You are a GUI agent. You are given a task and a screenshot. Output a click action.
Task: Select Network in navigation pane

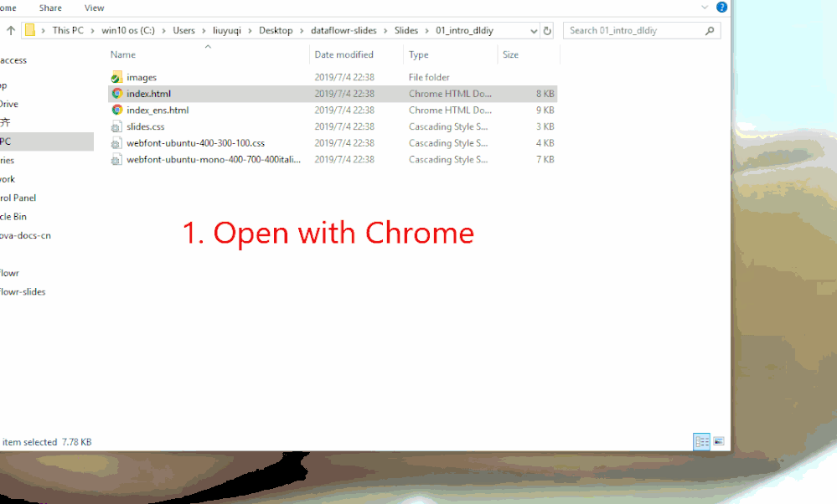pos(8,179)
